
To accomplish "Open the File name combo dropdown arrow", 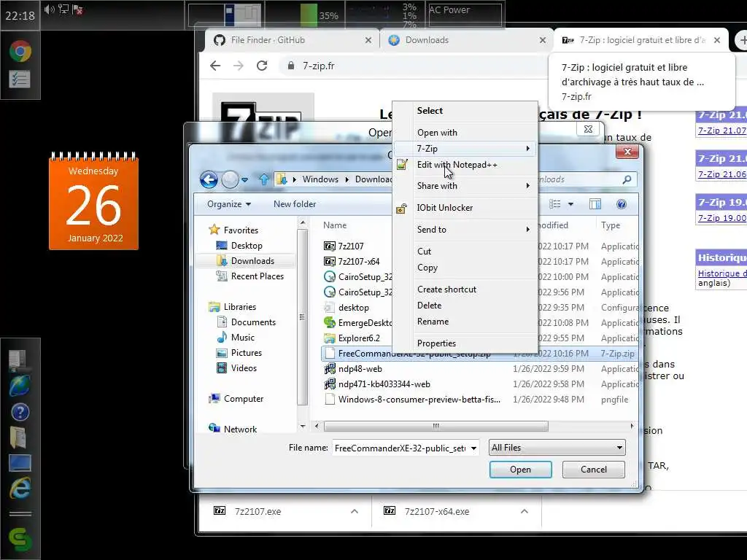I will click(473, 448).
